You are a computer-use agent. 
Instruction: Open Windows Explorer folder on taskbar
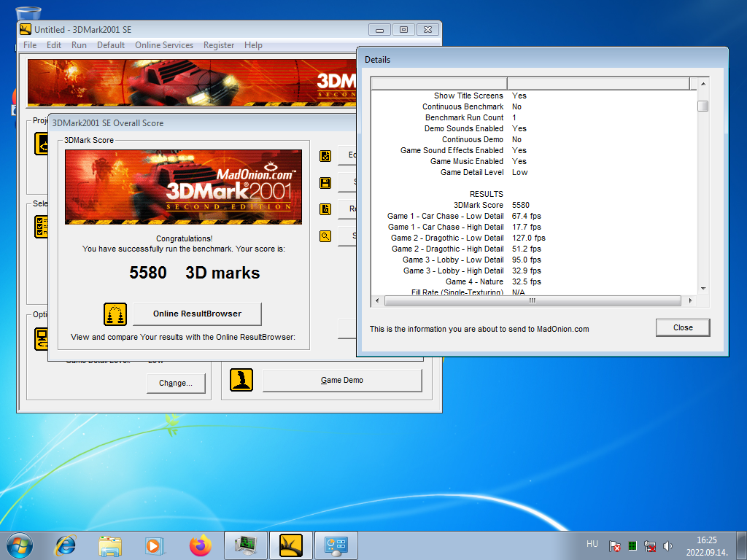[x=110, y=545]
